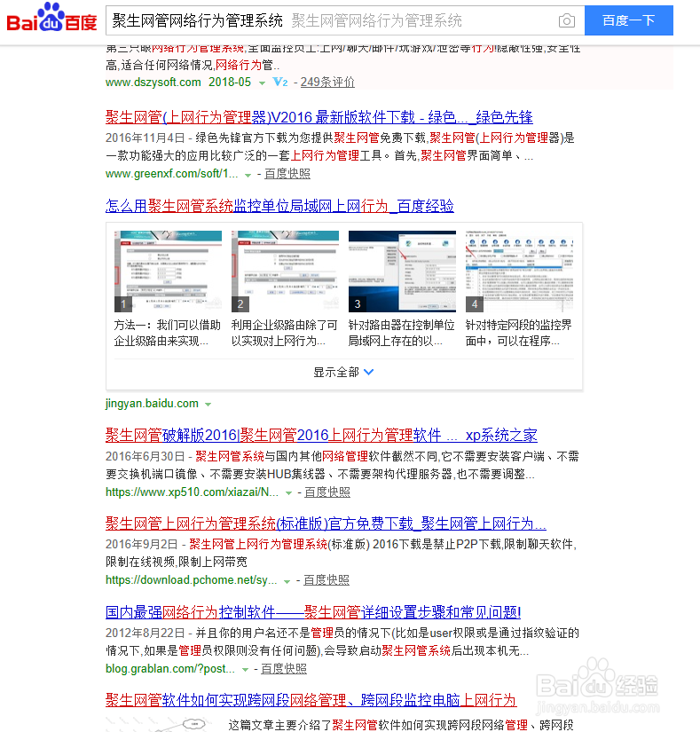Open step 2 thumbnail image
Viewport: 700px width, 732px height.
click(285, 272)
